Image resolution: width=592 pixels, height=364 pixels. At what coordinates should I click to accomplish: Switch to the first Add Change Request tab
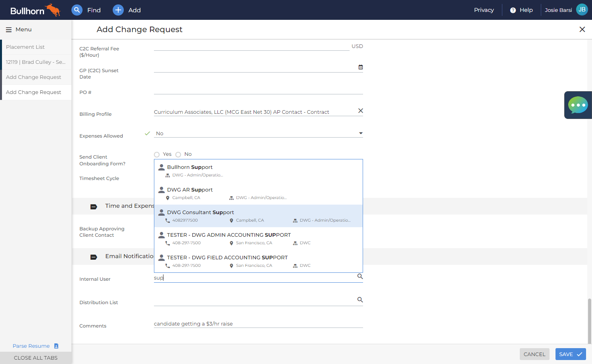tap(37, 77)
